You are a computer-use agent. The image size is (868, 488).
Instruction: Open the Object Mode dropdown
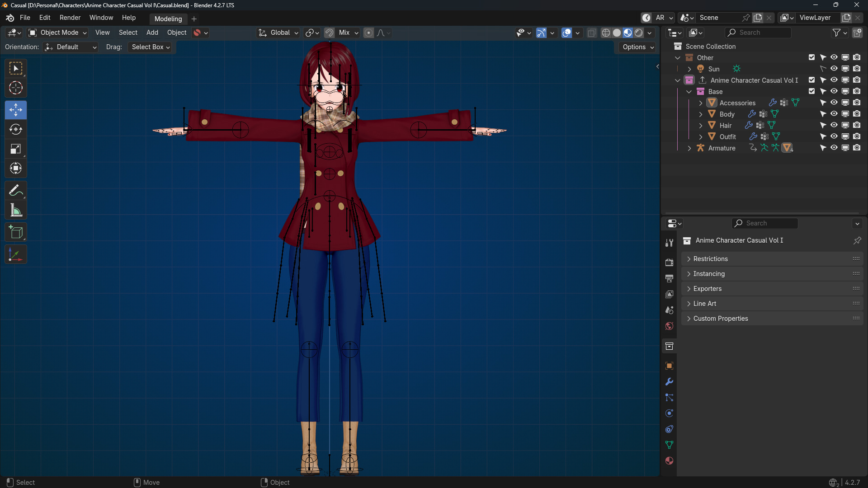57,33
